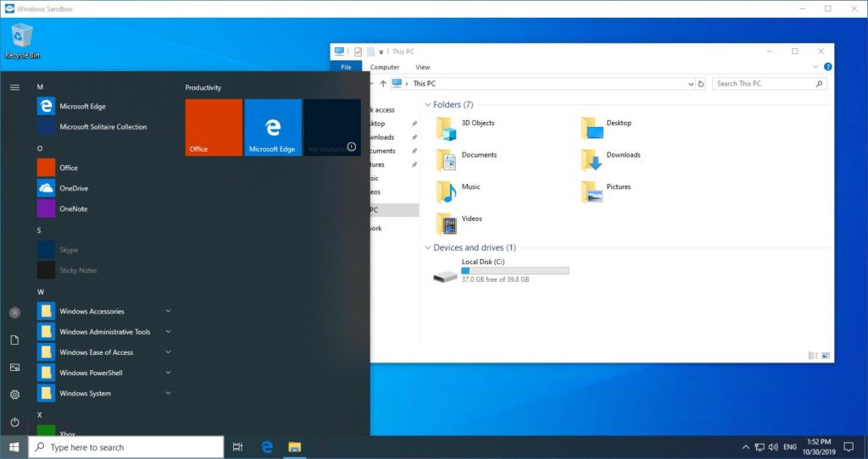The height and width of the screenshot is (459, 868).
Task: Open the Desktop folder in This PC
Action: 606,128
